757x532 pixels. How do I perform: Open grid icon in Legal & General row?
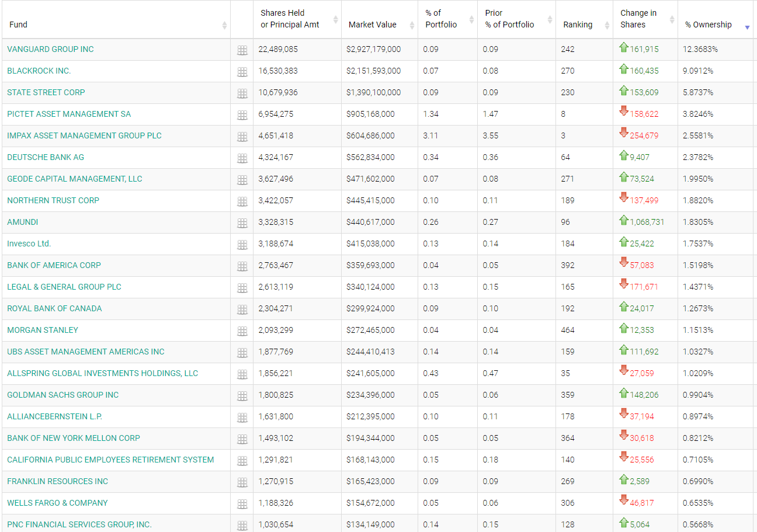click(242, 288)
